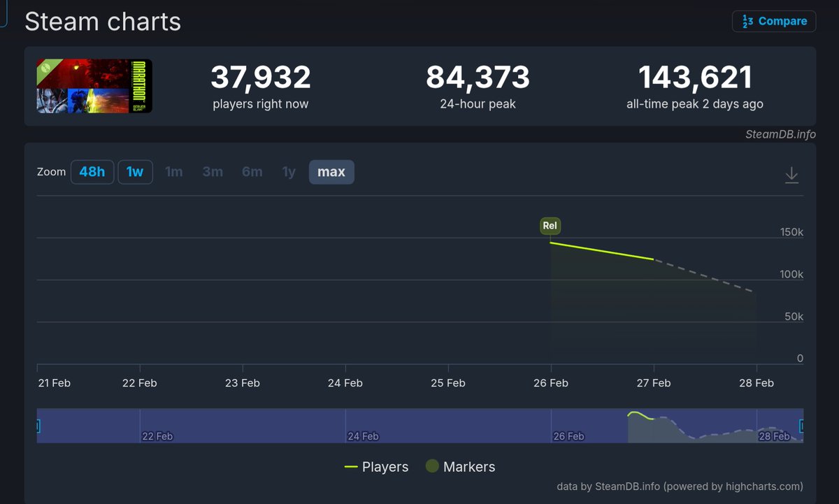
Task: Click the SteamDB.info credit text
Action: coord(780,134)
